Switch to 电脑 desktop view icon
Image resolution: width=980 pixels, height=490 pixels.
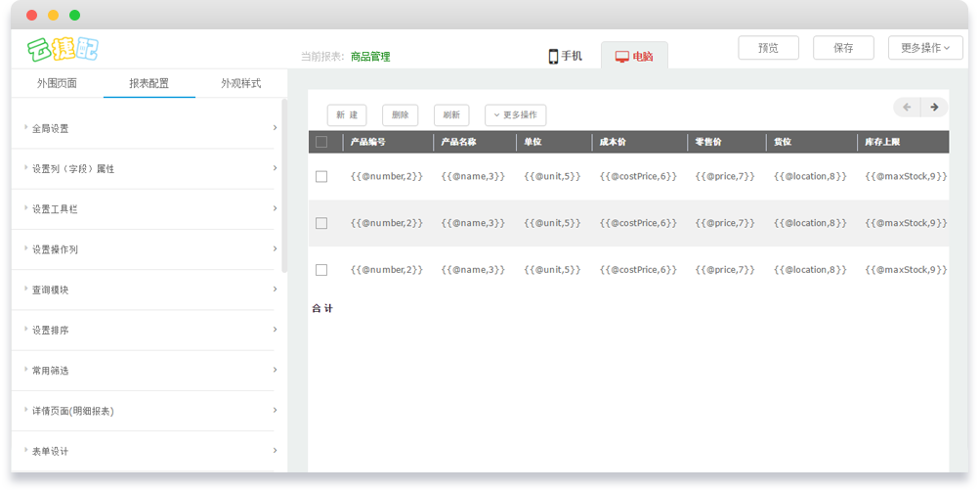[x=621, y=57]
